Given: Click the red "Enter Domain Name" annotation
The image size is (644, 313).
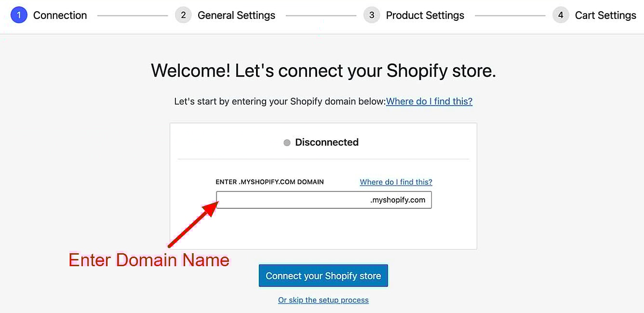Looking at the screenshot, I should [149, 260].
